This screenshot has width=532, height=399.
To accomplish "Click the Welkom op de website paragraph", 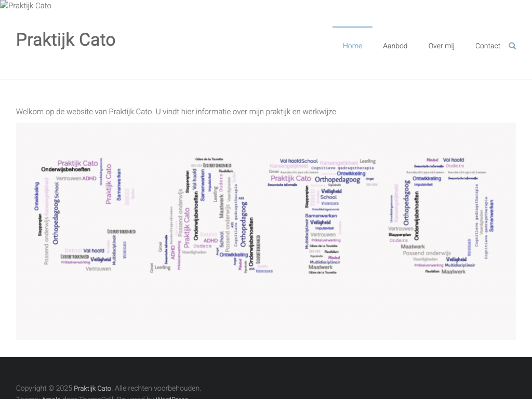I will pos(177,112).
